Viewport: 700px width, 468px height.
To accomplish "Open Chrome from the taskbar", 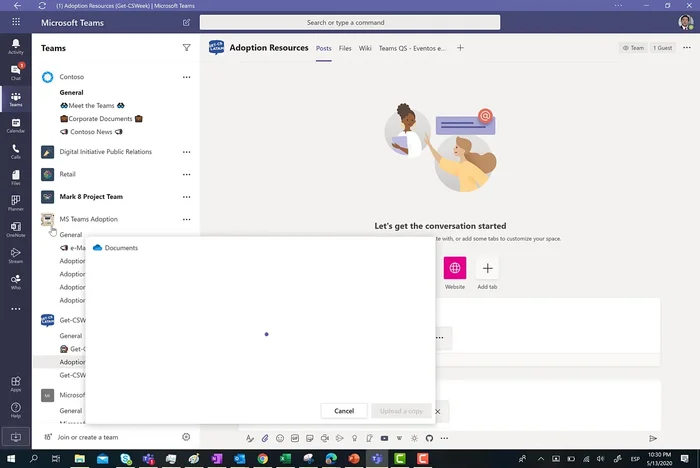I will coord(262,459).
